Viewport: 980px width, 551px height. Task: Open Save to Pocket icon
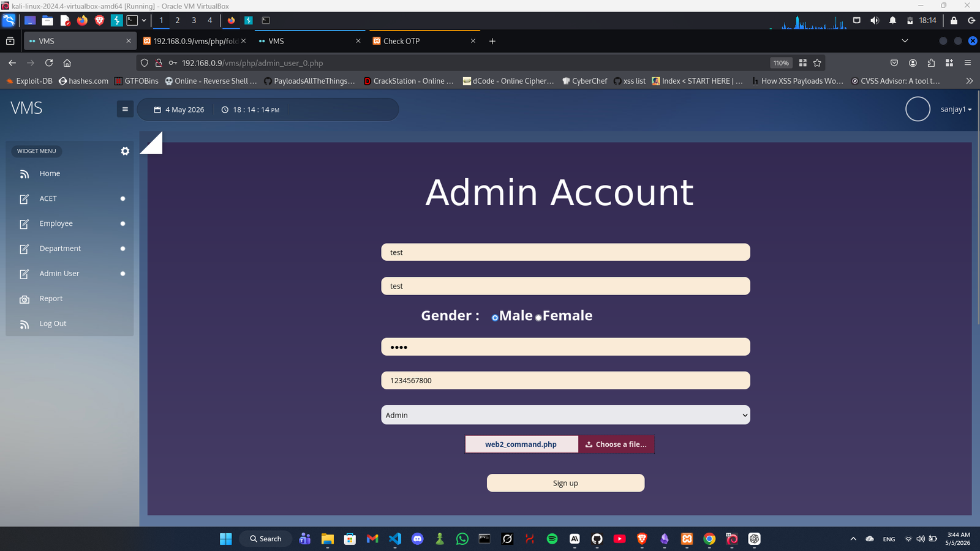pyautogui.click(x=894, y=62)
